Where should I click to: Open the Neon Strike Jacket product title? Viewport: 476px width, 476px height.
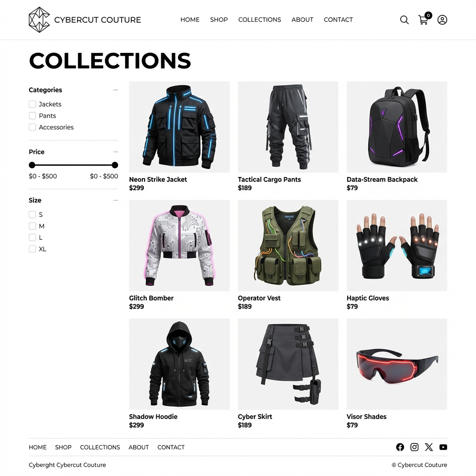tap(158, 179)
